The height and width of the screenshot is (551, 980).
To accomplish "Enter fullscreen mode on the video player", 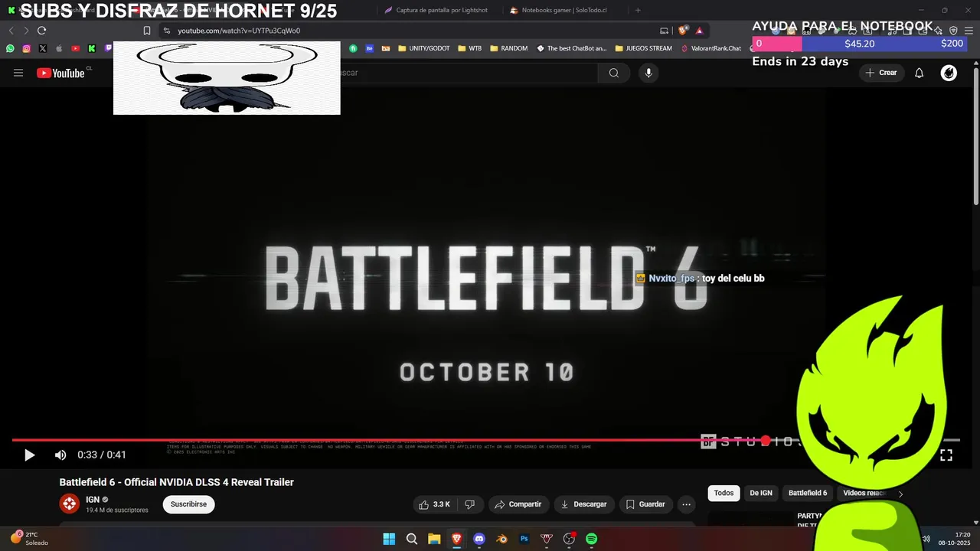I will click(x=946, y=455).
